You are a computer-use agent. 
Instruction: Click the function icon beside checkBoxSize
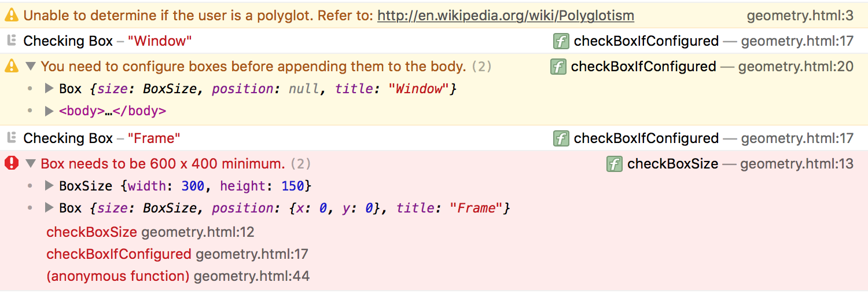coord(614,164)
